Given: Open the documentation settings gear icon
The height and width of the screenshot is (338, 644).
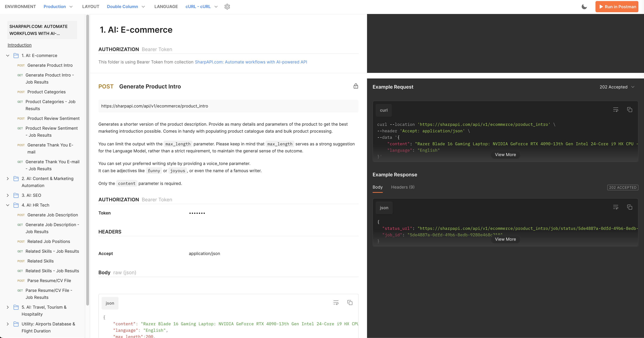Looking at the screenshot, I should [227, 7].
